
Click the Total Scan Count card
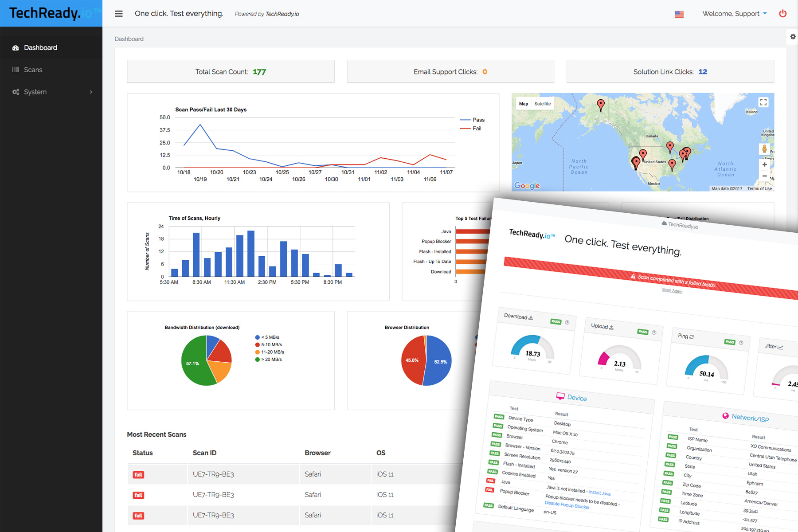[x=231, y=72]
